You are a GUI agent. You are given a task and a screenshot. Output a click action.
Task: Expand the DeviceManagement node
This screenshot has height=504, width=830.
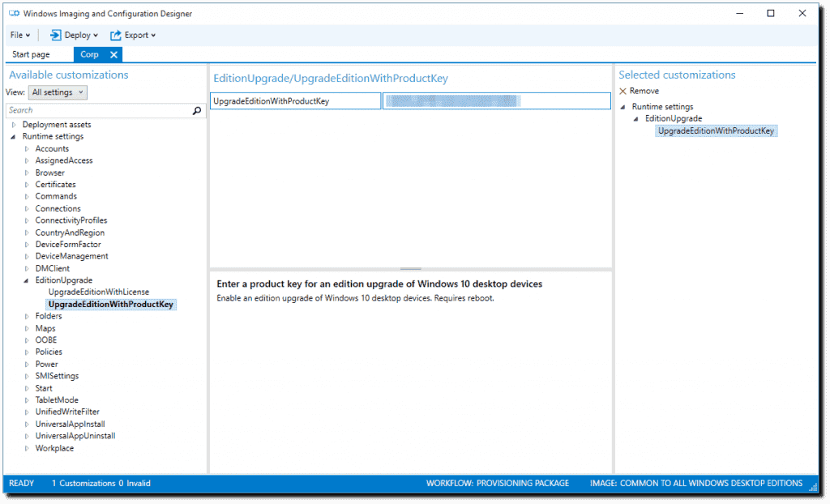(27, 256)
